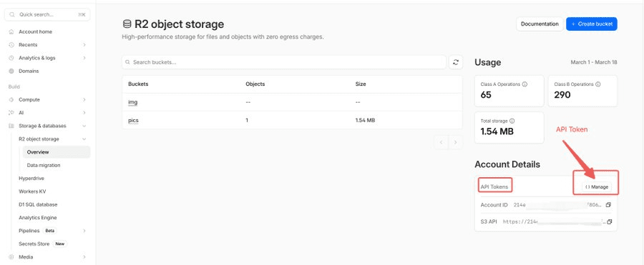Refresh the buckets list with the reload icon
644x265 pixels.
pos(456,62)
